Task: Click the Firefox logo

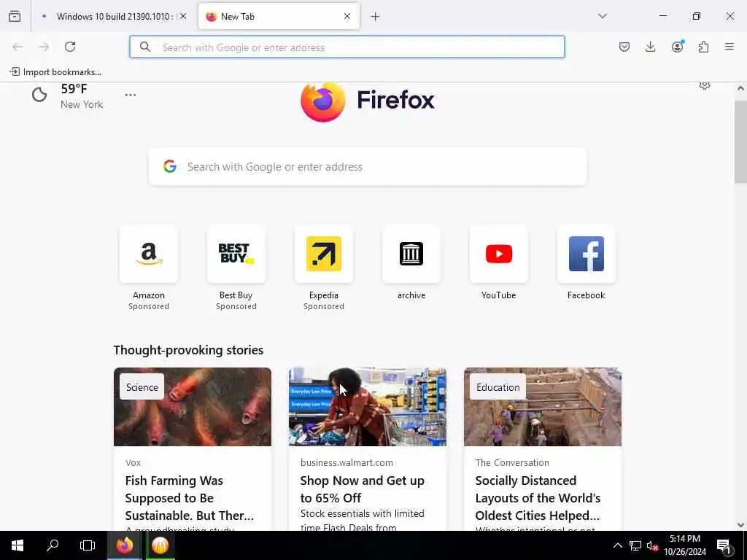Action: tap(368, 101)
